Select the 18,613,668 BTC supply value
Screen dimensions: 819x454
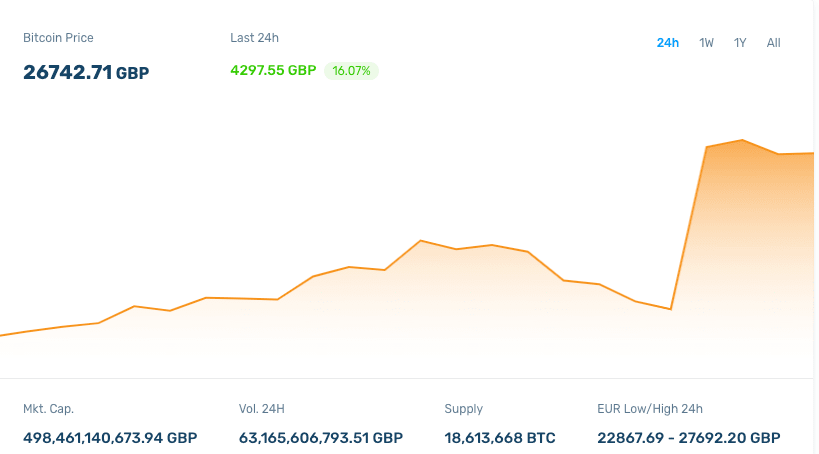(499, 438)
